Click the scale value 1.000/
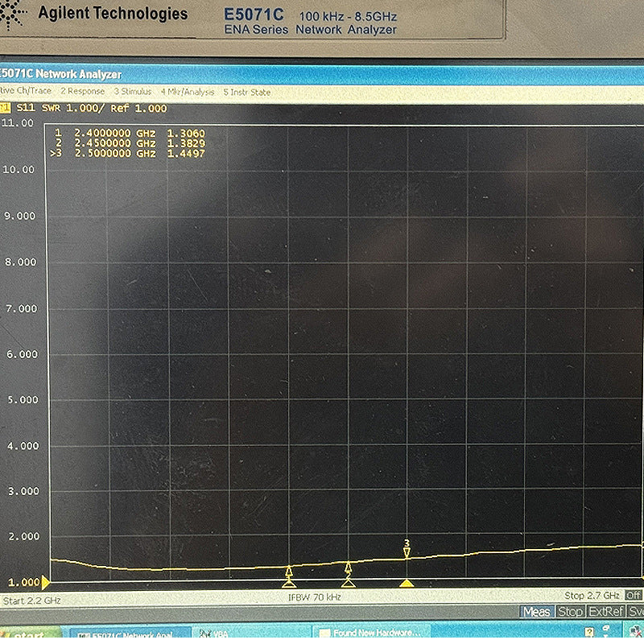The height and width of the screenshot is (644, 644). (85, 109)
